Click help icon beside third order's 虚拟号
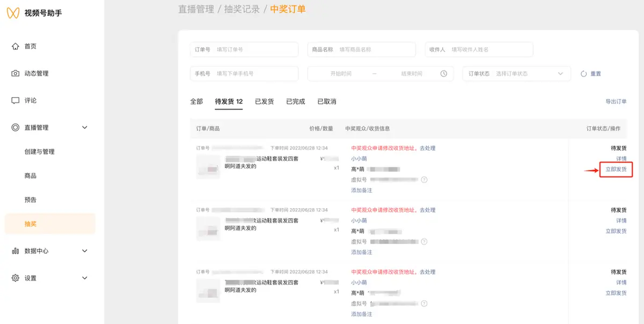Viewport: 644px width, 324px height. click(x=424, y=304)
